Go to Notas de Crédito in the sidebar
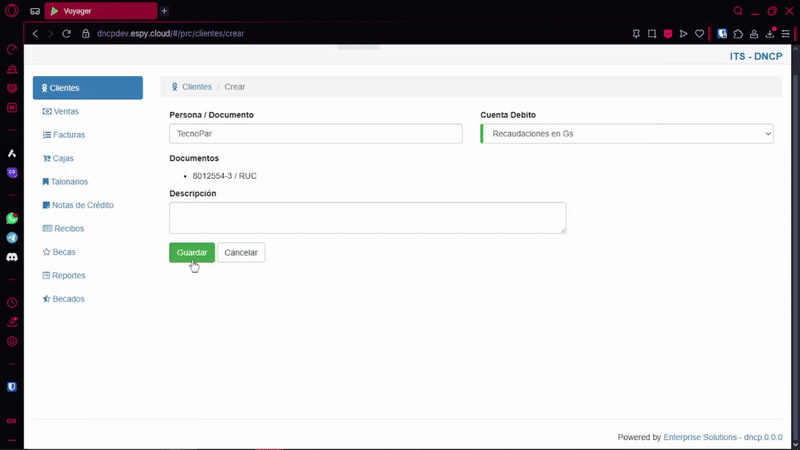 tap(82, 205)
